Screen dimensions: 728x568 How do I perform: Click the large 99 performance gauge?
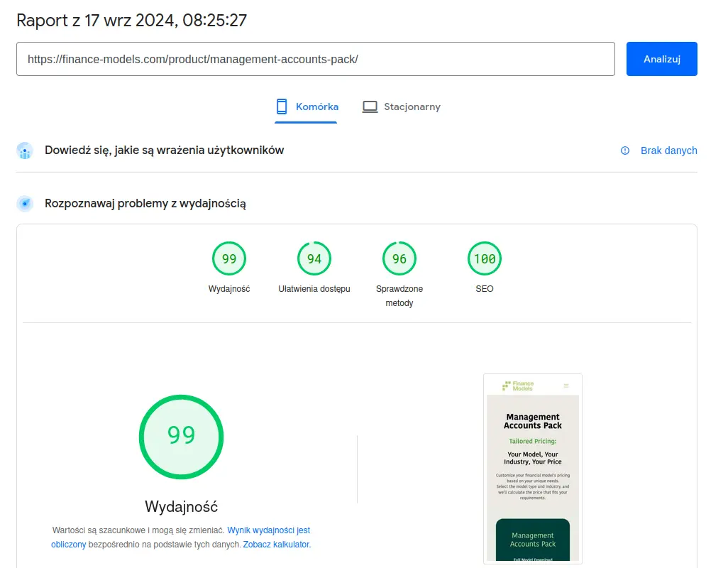click(x=181, y=437)
